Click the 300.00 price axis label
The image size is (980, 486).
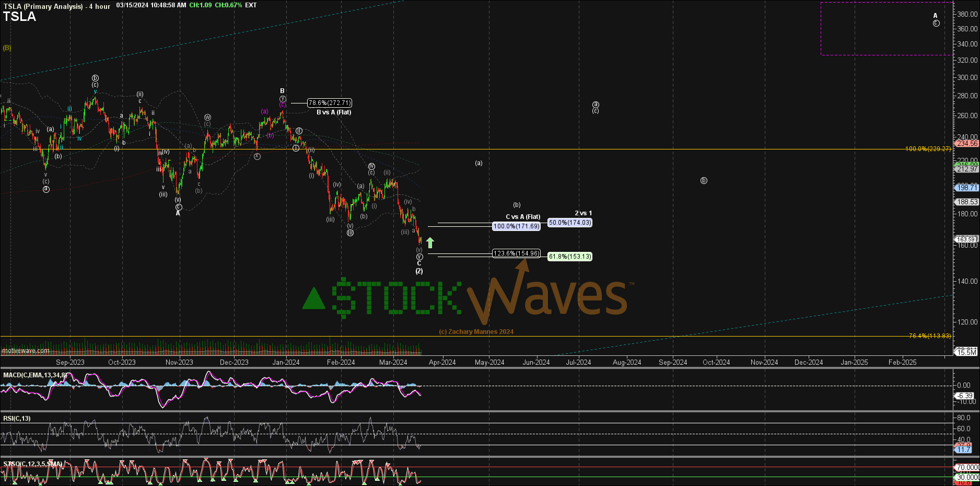[x=967, y=77]
